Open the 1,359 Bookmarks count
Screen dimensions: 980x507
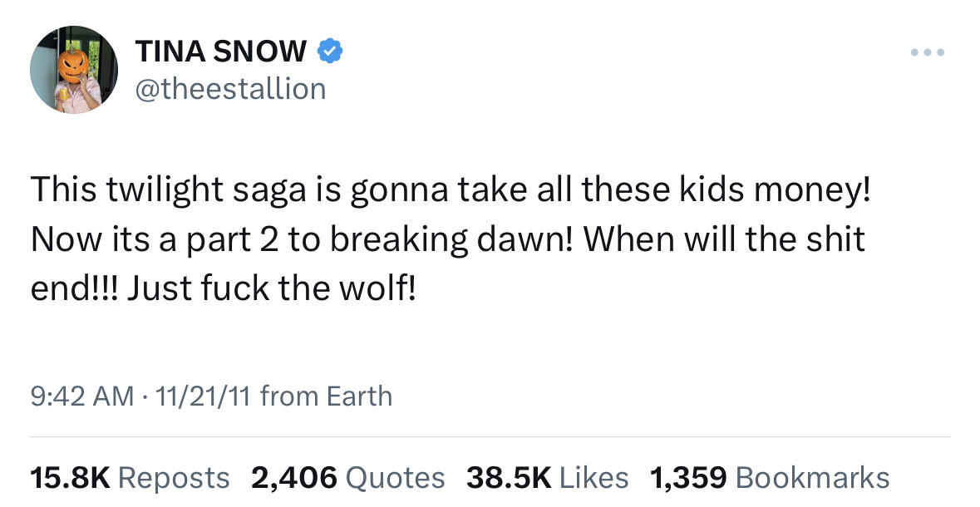coord(770,478)
